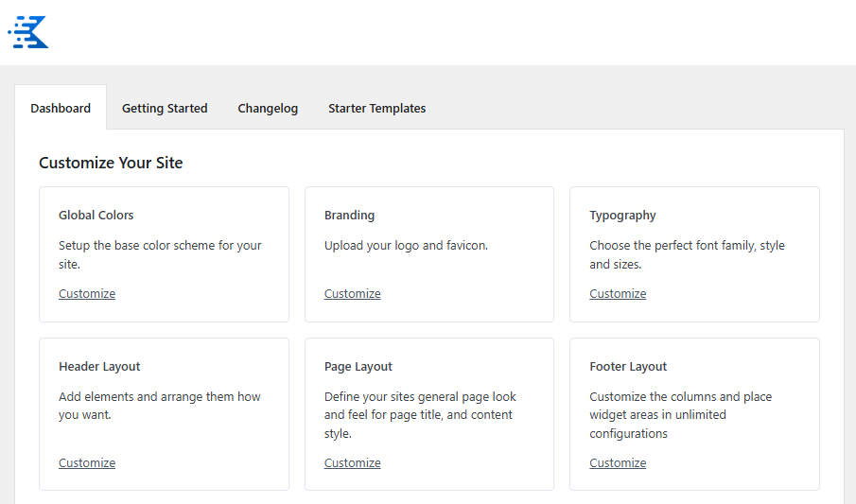Image resolution: width=856 pixels, height=504 pixels.
Task: Click the Footer Layout card title
Action: pos(628,367)
